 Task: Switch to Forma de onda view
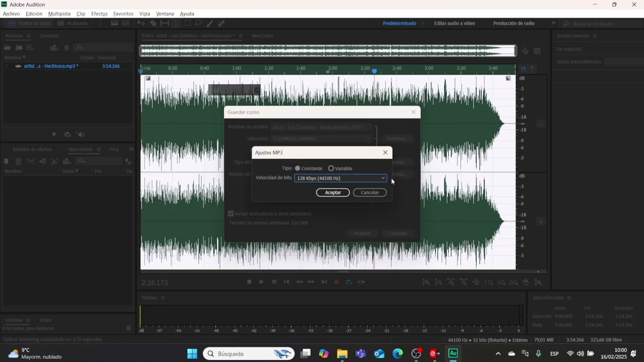[x=30, y=23]
